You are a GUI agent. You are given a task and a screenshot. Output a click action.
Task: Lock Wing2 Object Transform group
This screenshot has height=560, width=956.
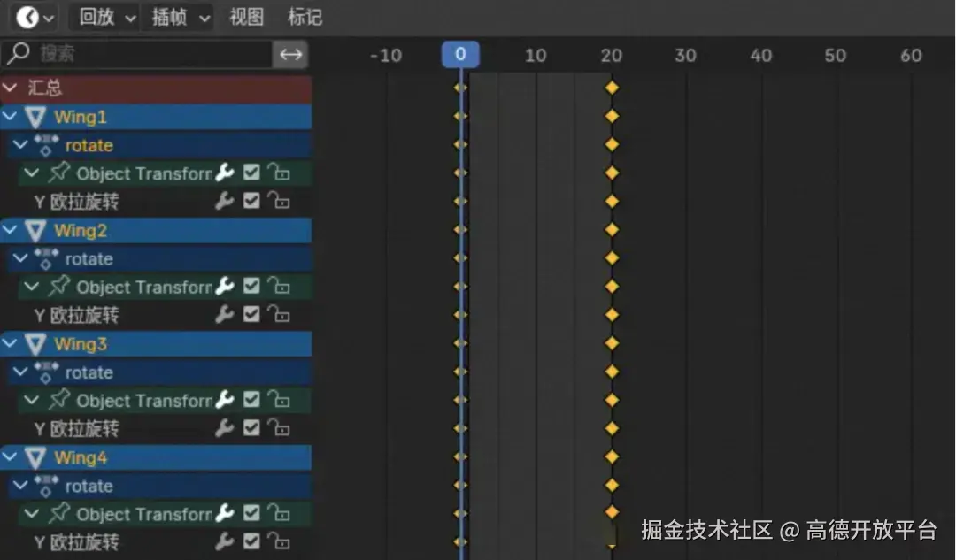click(279, 286)
